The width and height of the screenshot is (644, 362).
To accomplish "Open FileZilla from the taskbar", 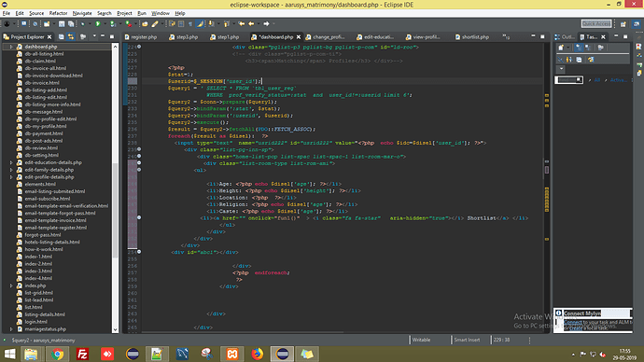I will coord(82,354).
